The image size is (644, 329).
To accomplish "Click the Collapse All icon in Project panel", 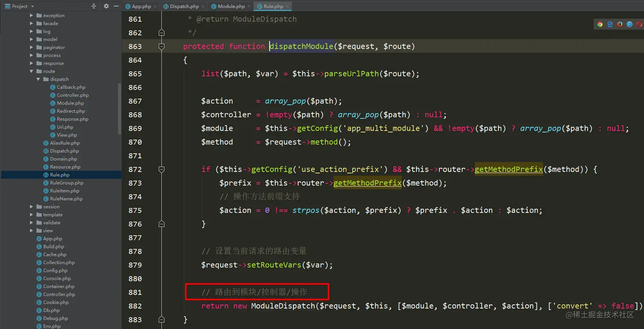I will click(94, 6).
